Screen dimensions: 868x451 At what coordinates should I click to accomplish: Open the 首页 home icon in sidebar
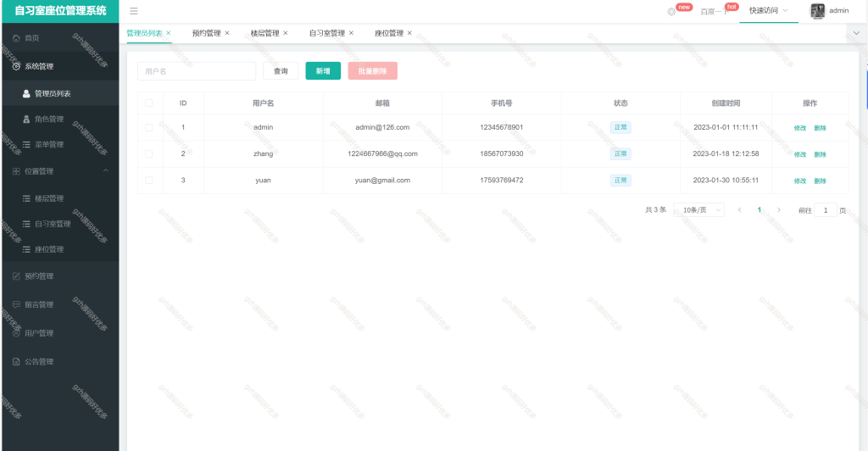16,38
